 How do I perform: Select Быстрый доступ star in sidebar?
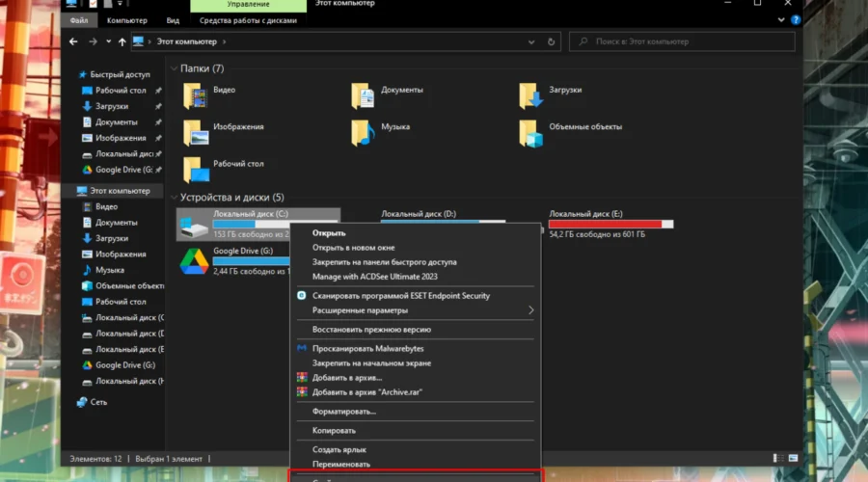point(83,74)
